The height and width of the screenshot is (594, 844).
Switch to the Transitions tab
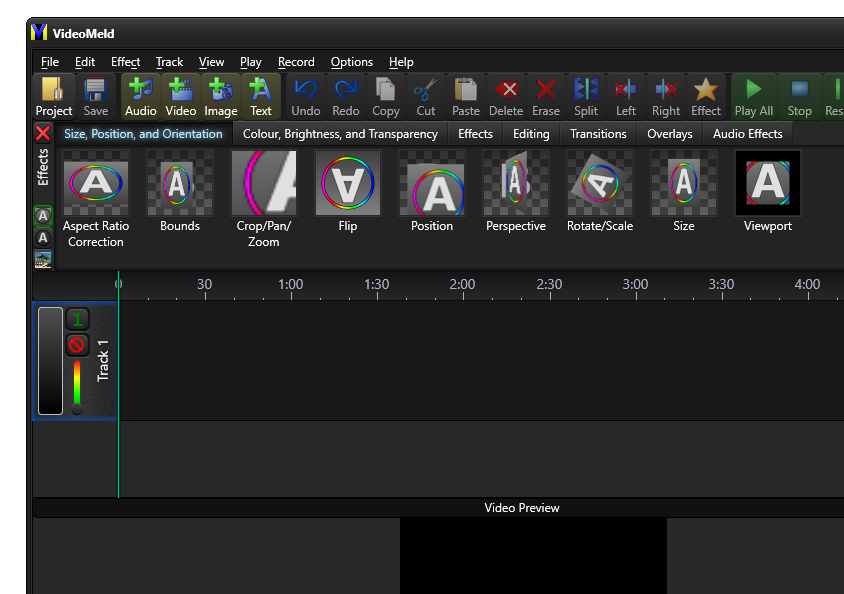(x=598, y=133)
